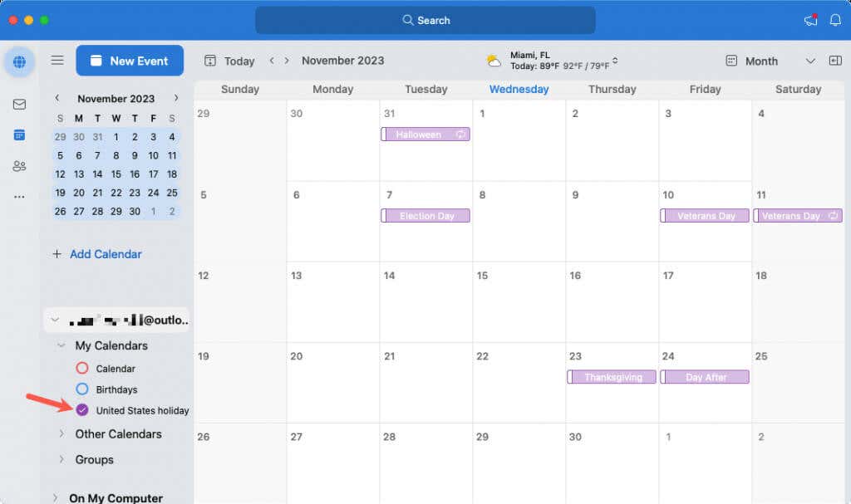Screen dimensions: 851x504
Task: Click Add Calendar link
Action: pos(106,254)
